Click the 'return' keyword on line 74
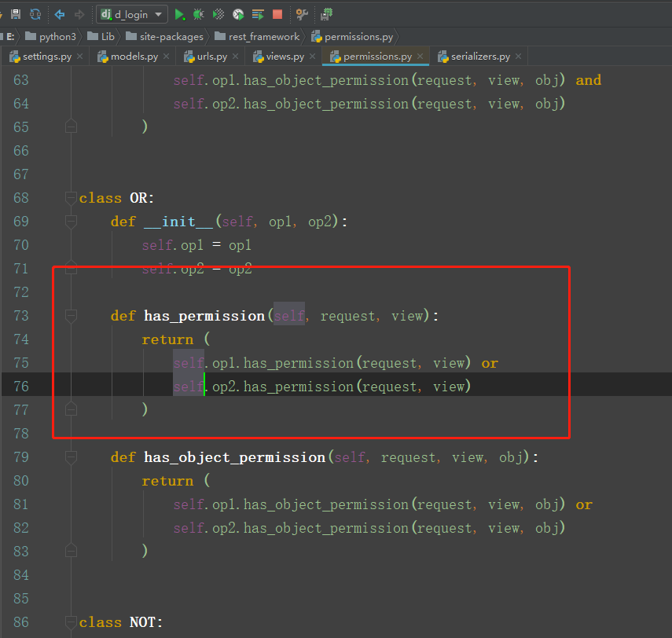The image size is (672, 638). [167, 339]
